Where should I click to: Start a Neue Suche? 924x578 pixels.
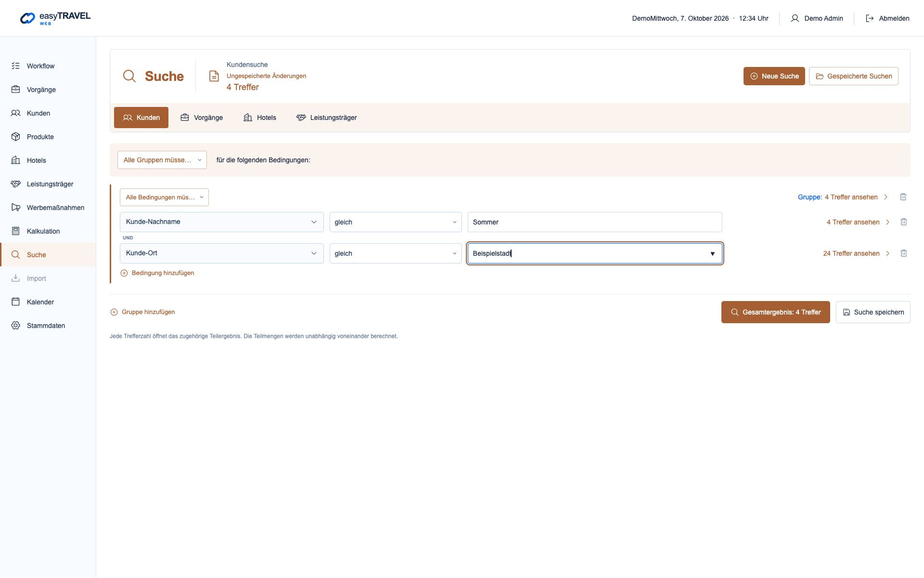[x=774, y=76]
